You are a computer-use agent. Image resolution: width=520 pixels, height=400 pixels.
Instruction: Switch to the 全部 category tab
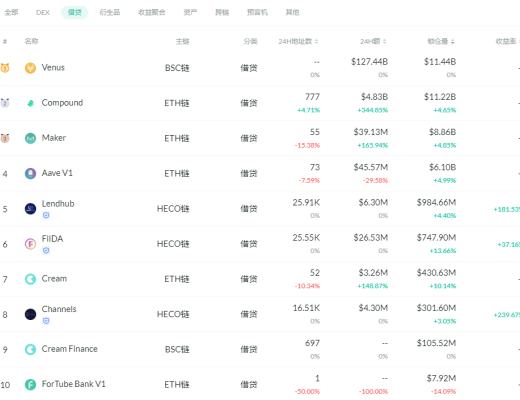11,12
